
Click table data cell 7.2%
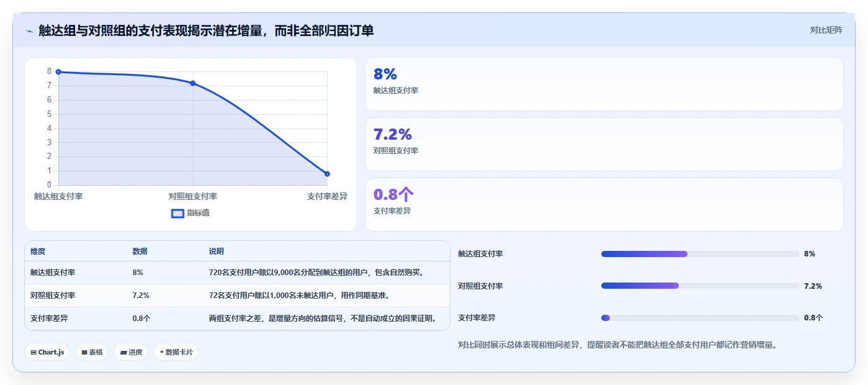coord(141,296)
